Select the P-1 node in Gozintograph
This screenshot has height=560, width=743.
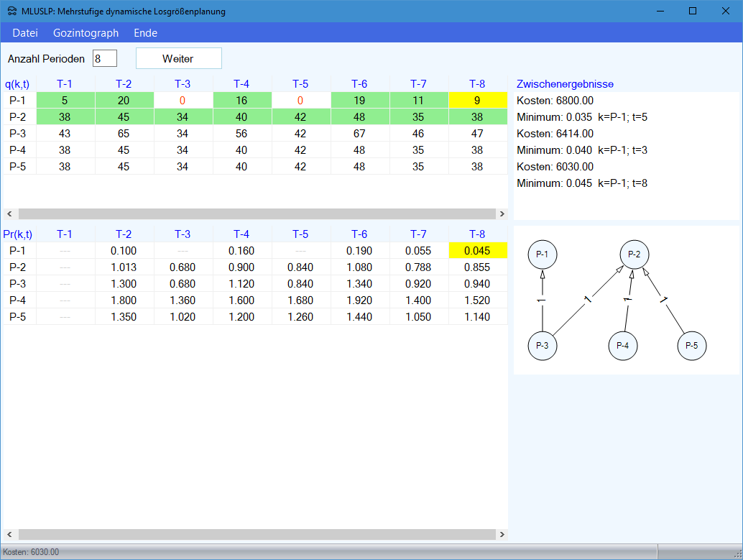tap(543, 254)
